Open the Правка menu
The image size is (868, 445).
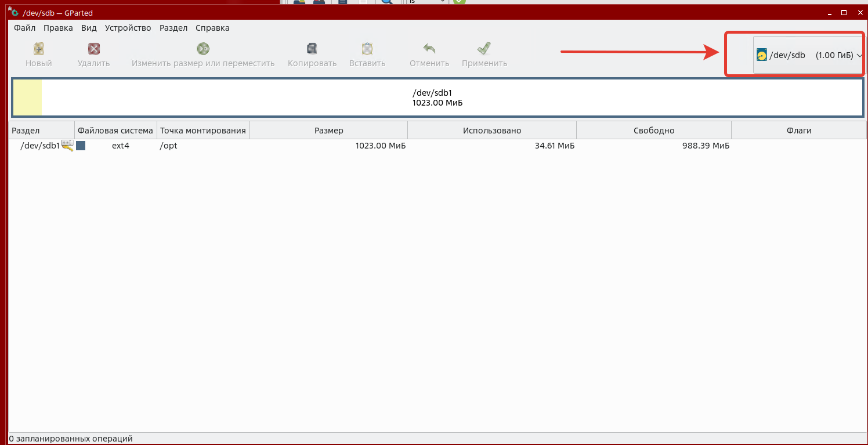58,28
